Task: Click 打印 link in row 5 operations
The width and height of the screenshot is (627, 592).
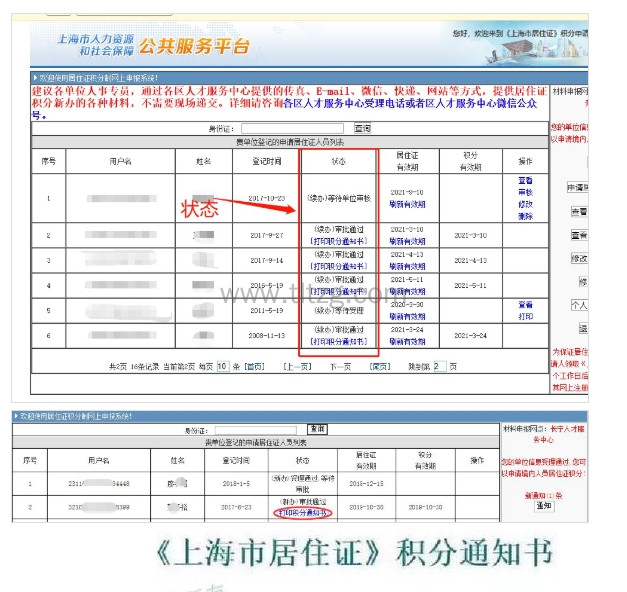Action: tap(525, 317)
